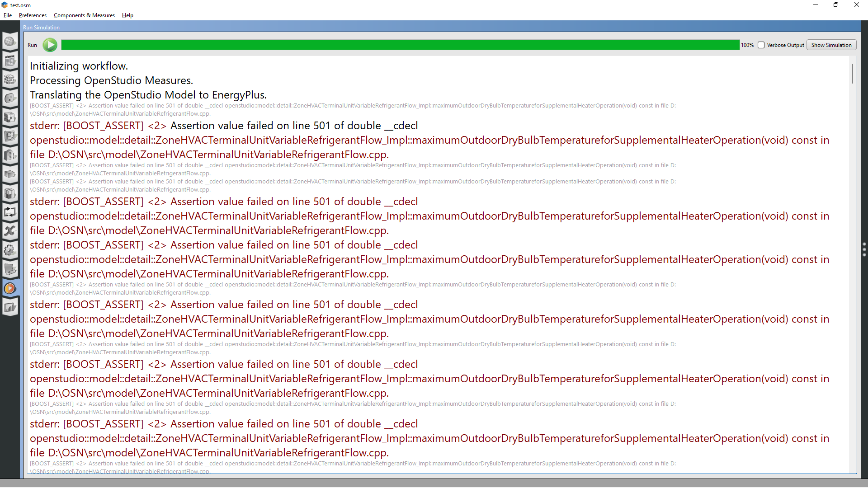
Task: Switch to the Geometry floor plan tab
Action: coord(9,136)
